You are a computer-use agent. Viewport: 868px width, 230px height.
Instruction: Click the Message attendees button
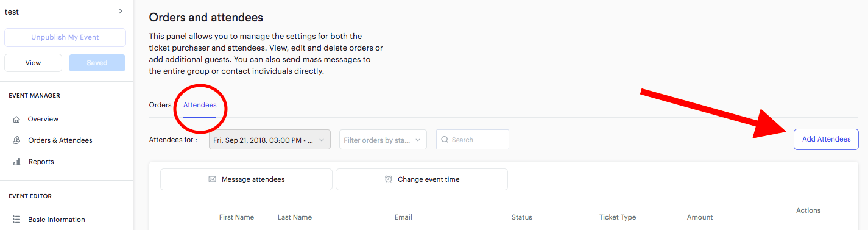[x=246, y=179]
